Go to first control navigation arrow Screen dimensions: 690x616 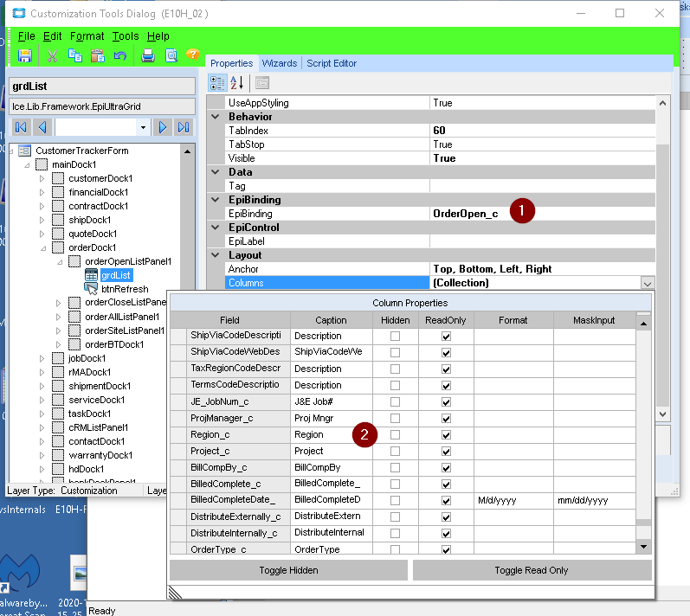pyautogui.click(x=21, y=127)
